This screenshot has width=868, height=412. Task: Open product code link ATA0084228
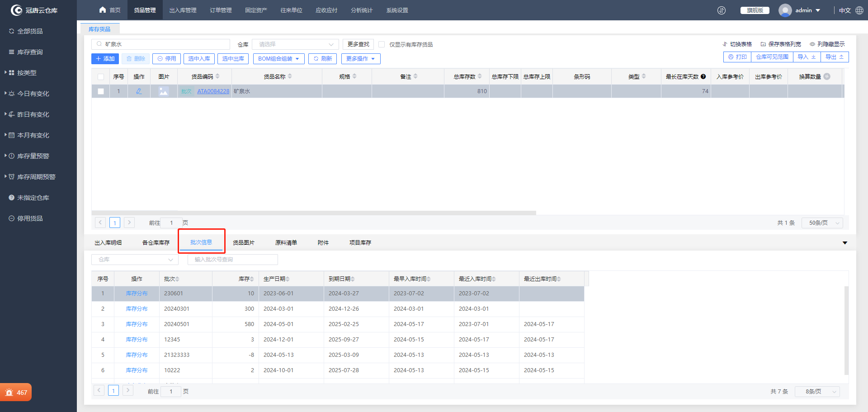pyautogui.click(x=213, y=91)
